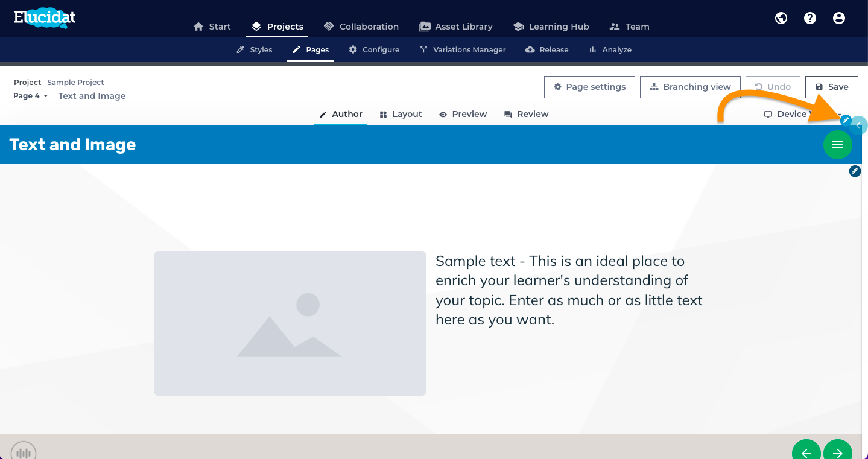Open the Learning Hub
Viewport: 868px width, 459px height.
[551, 27]
